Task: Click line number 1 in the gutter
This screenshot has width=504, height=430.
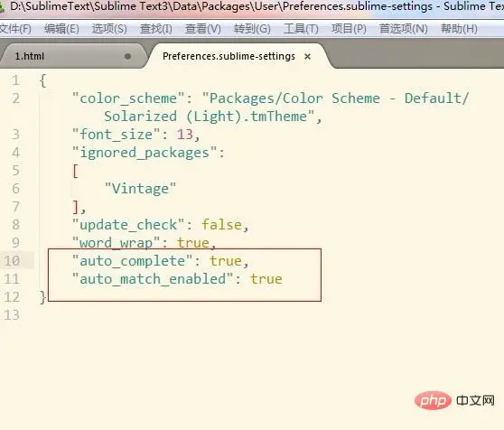Action: (x=15, y=80)
